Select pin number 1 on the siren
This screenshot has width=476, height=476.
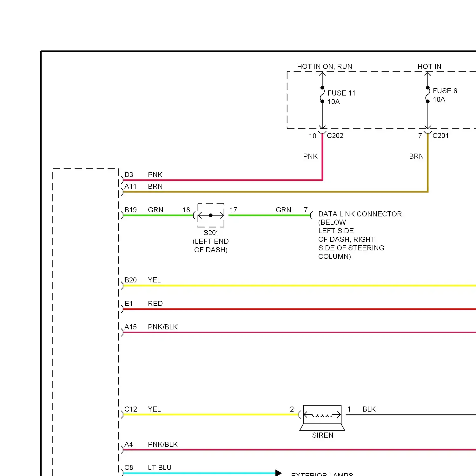[349, 409]
